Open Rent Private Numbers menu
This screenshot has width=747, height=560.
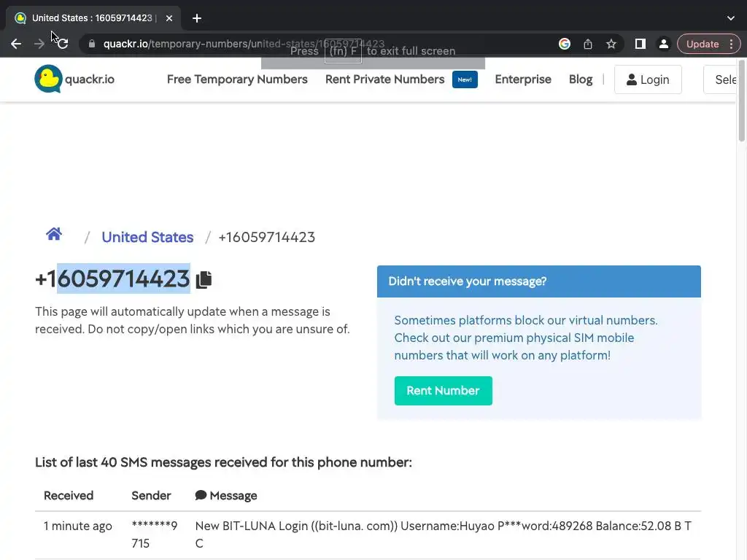(x=384, y=79)
